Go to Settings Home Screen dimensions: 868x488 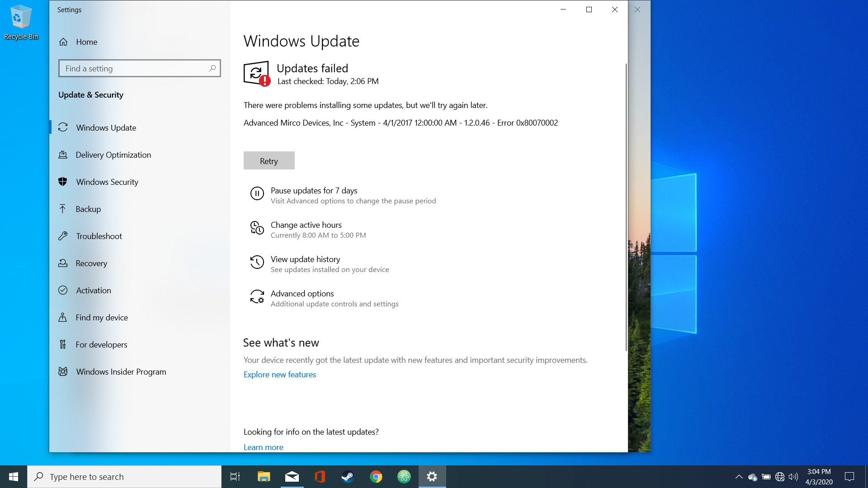[140, 42]
